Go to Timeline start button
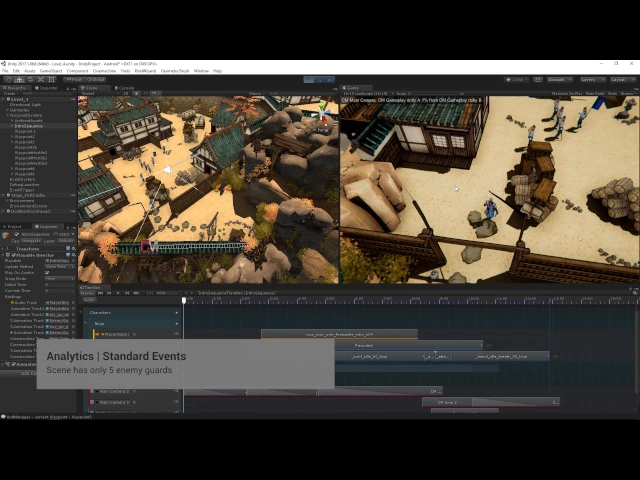Screen dimensions: 640x480 [100, 293]
